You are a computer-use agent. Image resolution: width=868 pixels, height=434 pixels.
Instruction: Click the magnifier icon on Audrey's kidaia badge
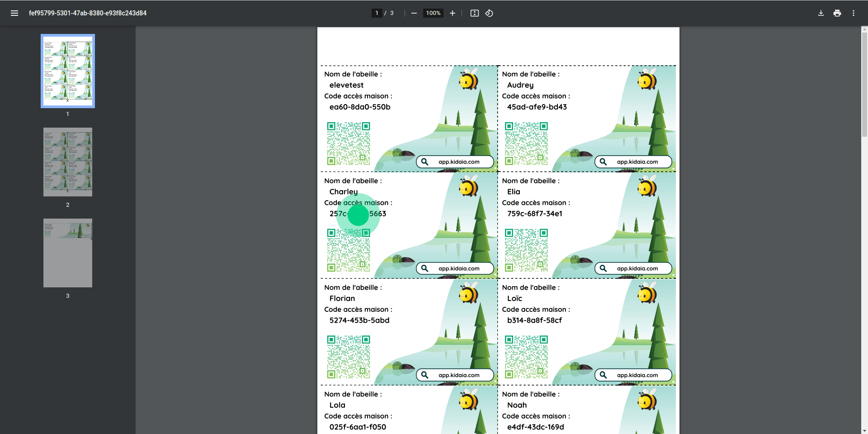tap(603, 162)
